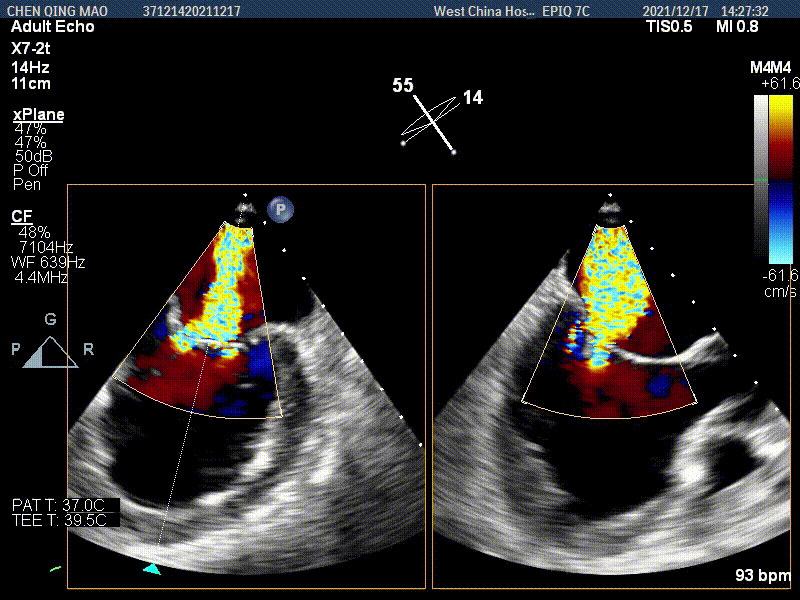800x600 pixels.
Task: Click the P Off setting
Action: 31,171
